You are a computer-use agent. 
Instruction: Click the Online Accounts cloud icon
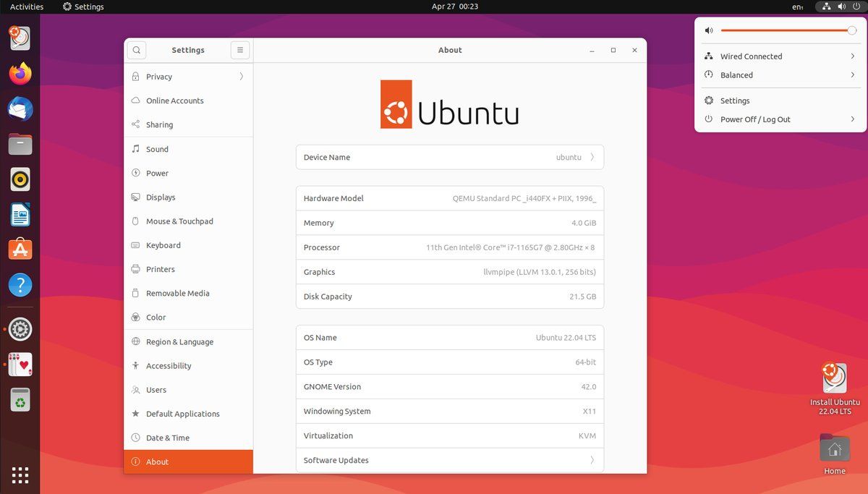135,101
